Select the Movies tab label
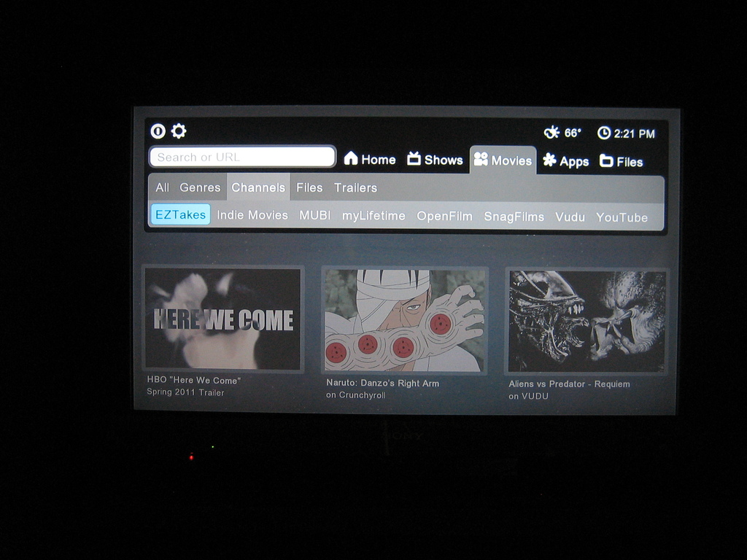The height and width of the screenshot is (560, 747). tap(511, 160)
